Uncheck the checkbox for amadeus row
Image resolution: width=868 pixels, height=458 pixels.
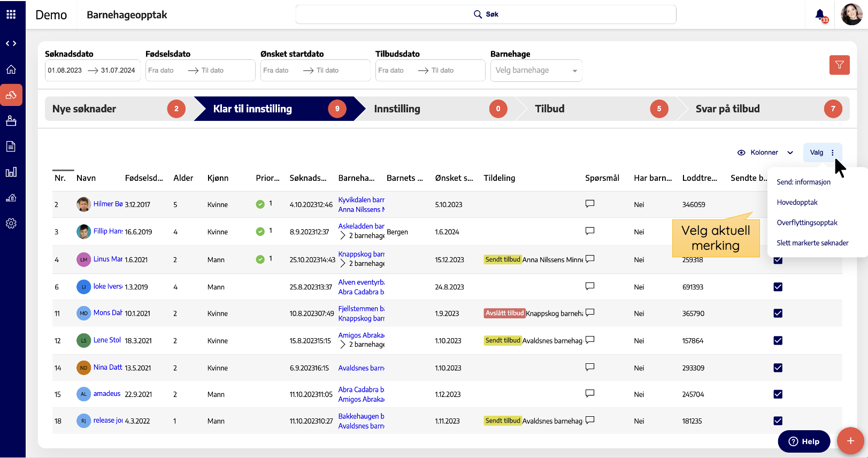click(x=778, y=394)
